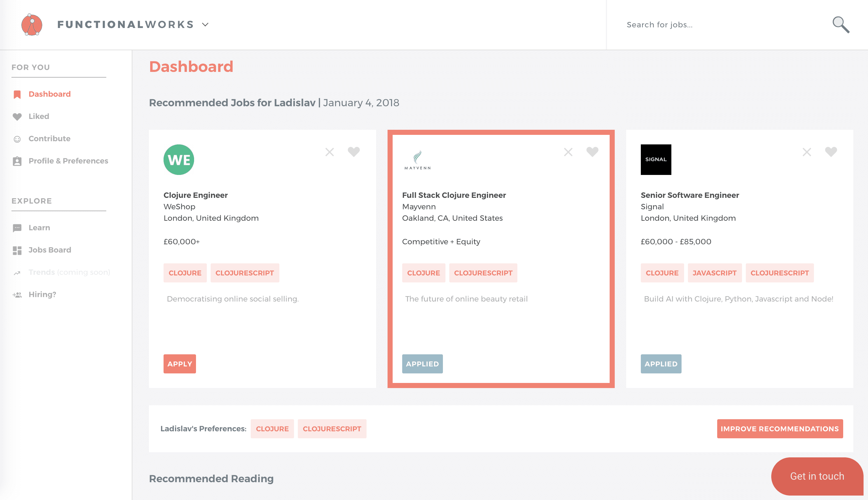Viewport: 868px width, 500px height.
Task: Apply to the WeShop Clojure Engineer job
Action: pyautogui.click(x=180, y=364)
